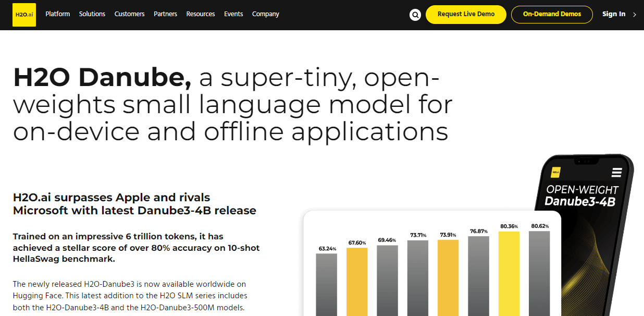
Task: Click the bright yellow 80.36% bar
Action: (509, 273)
